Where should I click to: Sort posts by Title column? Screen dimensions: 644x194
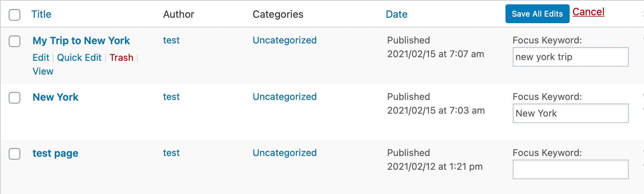pos(41,14)
